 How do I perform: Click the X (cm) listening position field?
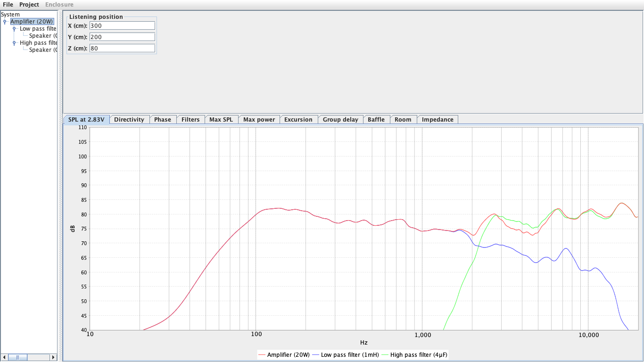coord(122,25)
